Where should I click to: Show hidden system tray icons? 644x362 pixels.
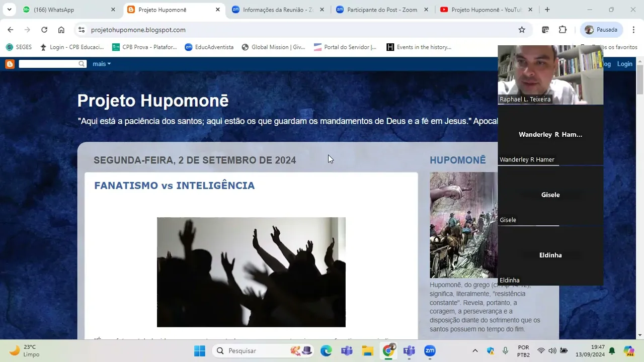475,351
